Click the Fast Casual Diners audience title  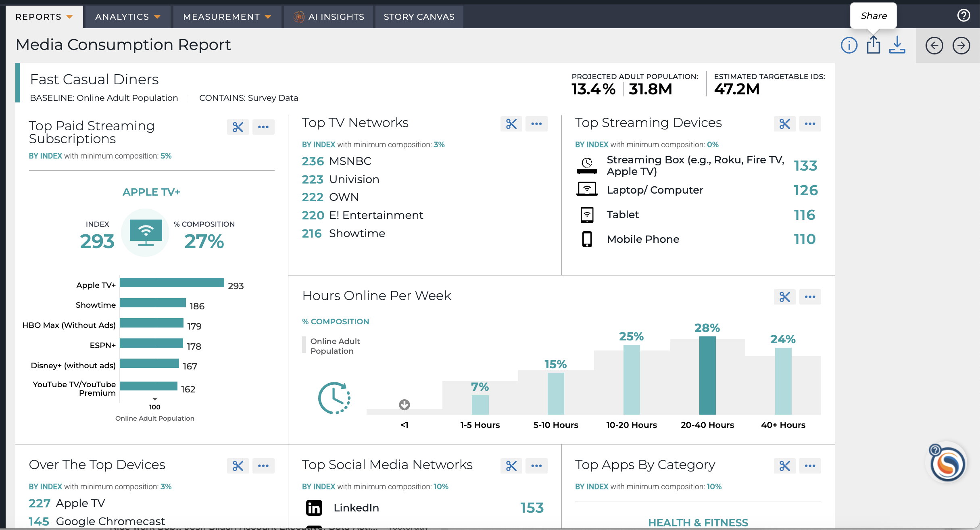pos(94,79)
